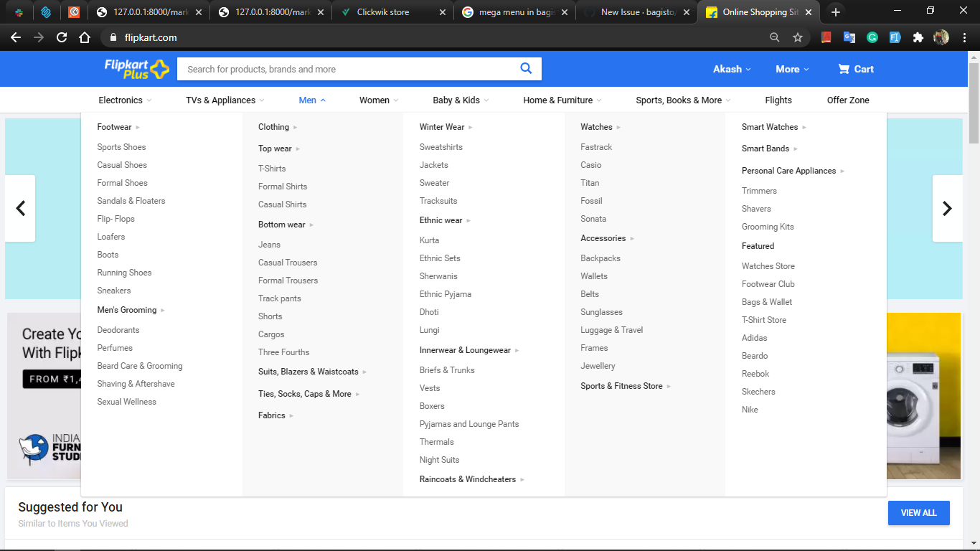Open the Running Shoes link
980x551 pixels.
coord(124,273)
